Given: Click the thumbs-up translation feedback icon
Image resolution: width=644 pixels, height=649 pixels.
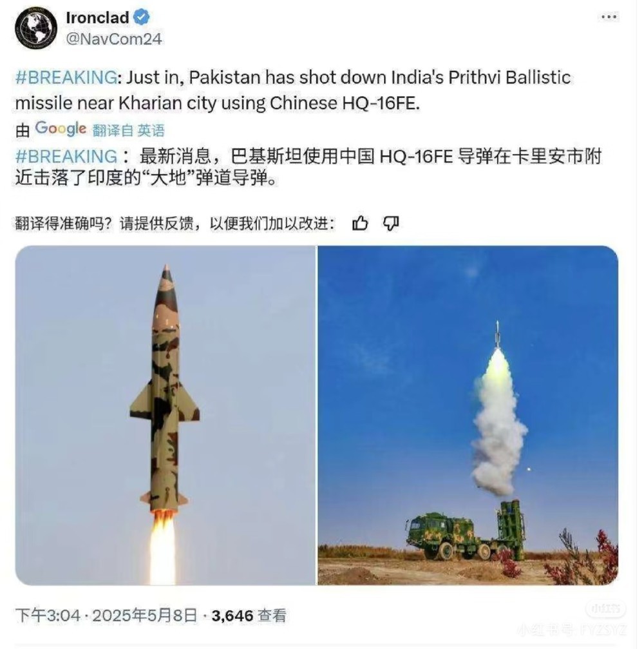Looking at the screenshot, I should click(x=360, y=223).
